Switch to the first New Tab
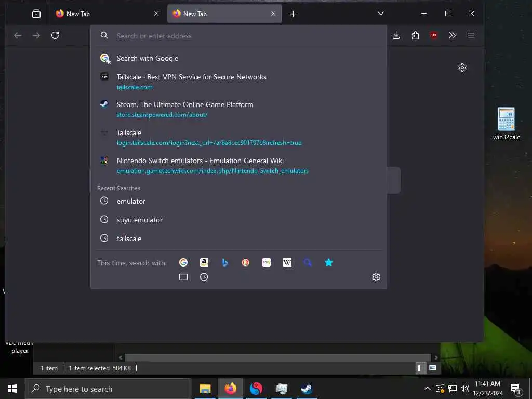The width and height of the screenshot is (532, 399). [107, 14]
